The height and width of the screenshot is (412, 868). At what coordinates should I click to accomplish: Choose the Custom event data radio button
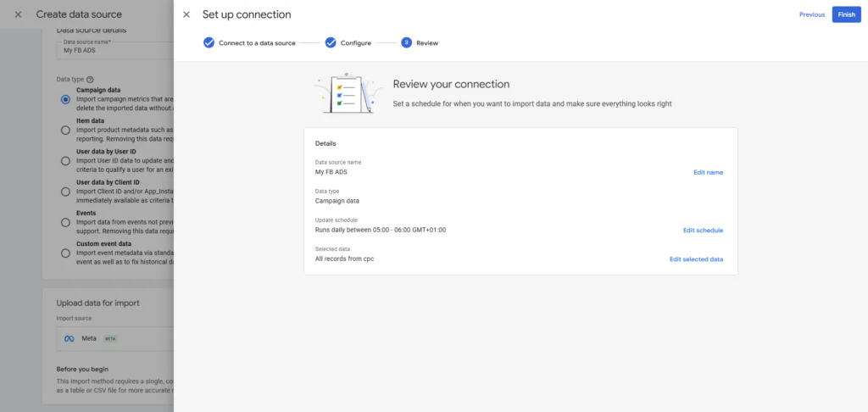[65, 253]
